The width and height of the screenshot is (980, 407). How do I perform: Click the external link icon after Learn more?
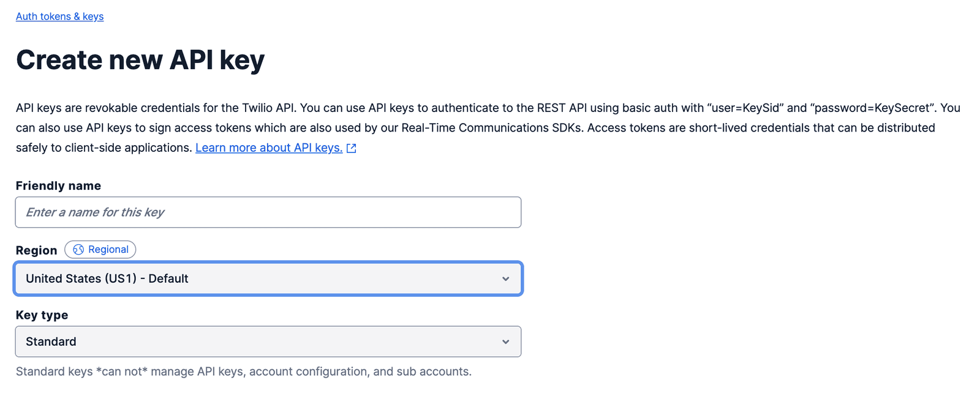click(352, 148)
